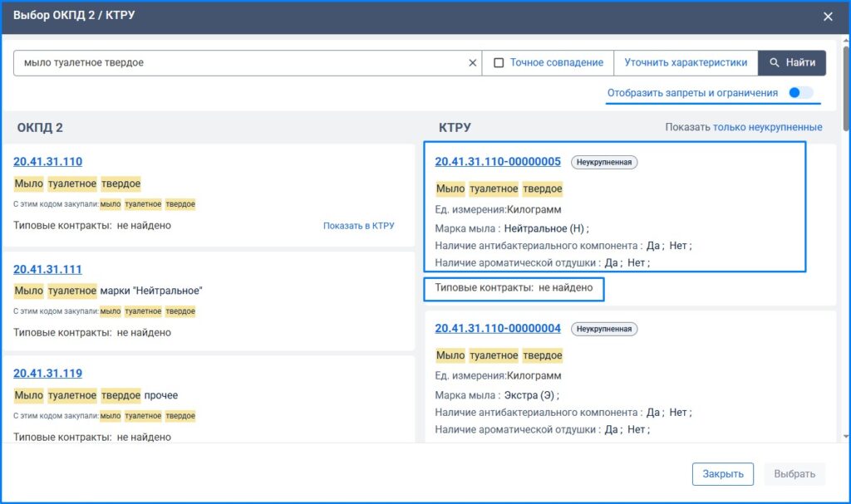
Task: Toggle Отобразить запреты и ограничения switch
Action: 800,93
